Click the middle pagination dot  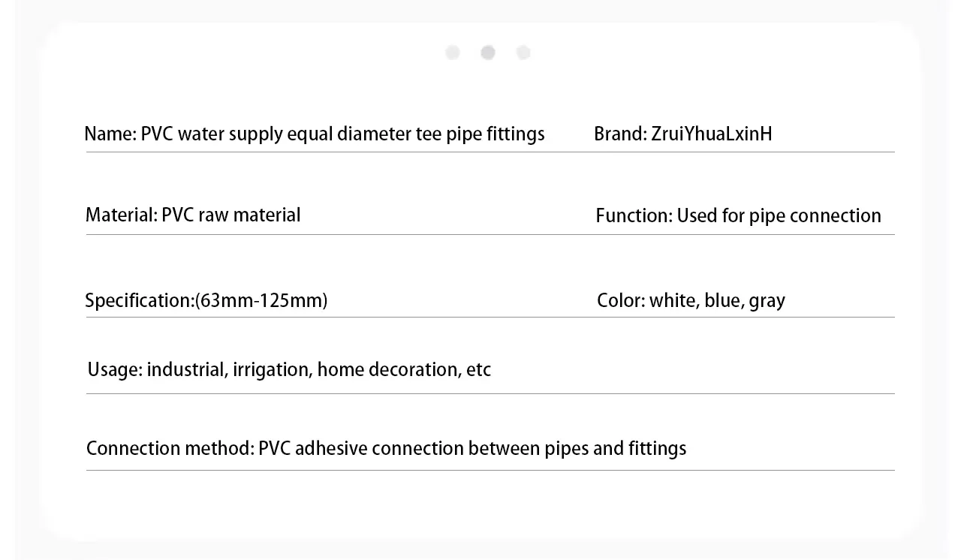[x=488, y=53]
